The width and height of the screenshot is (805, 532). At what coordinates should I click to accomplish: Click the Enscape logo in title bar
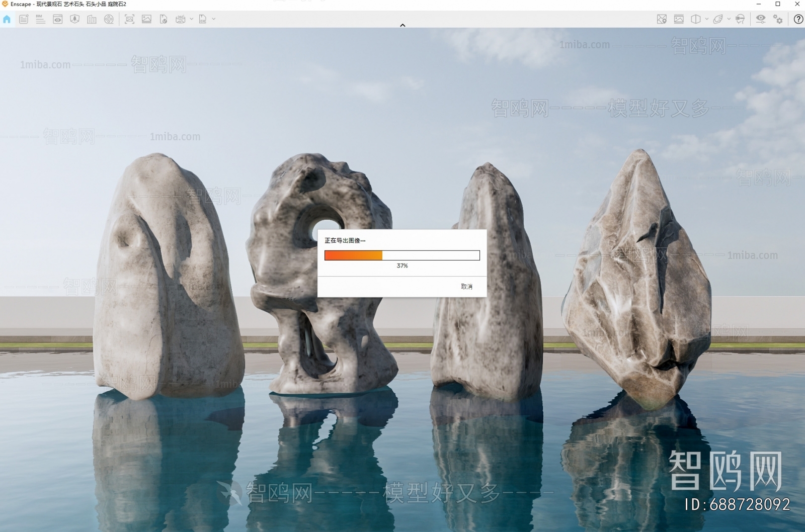(5, 4)
